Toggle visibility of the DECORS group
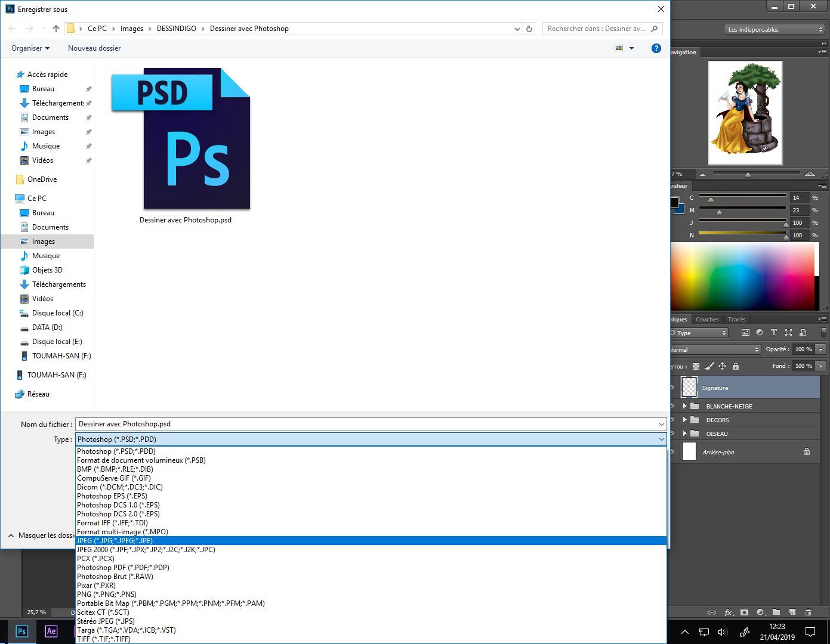Screen dimensions: 830x644 click(672, 420)
